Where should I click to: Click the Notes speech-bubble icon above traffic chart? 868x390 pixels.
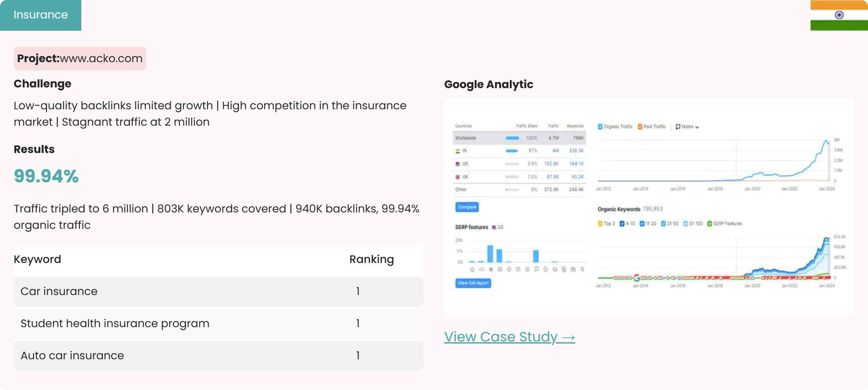point(678,127)
